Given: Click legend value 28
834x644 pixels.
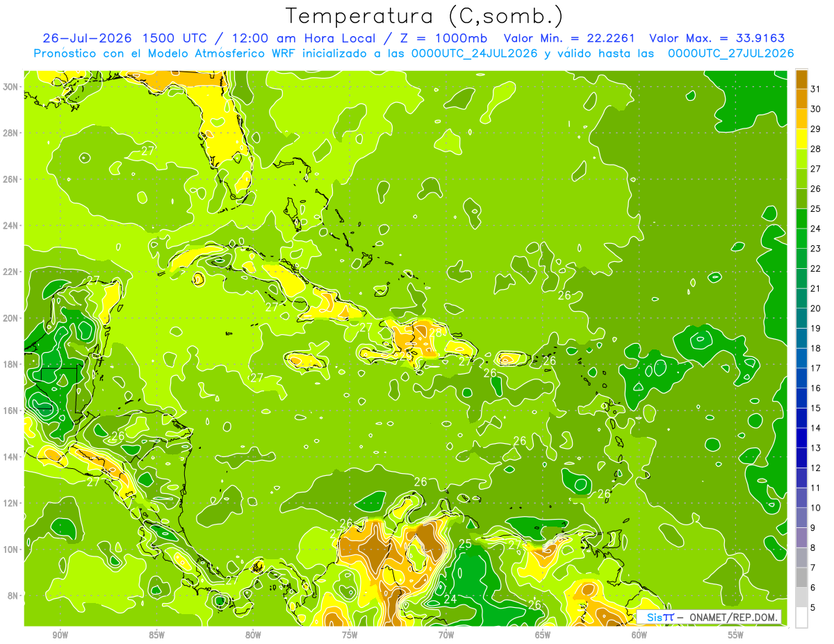Looking at the screenshot, I should pos(816,148).
